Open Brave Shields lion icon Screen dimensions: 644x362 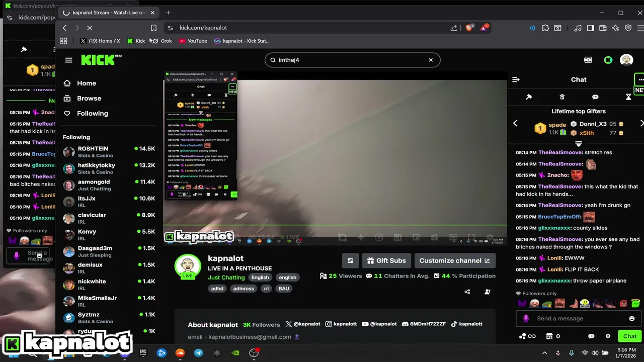point(469,28)
